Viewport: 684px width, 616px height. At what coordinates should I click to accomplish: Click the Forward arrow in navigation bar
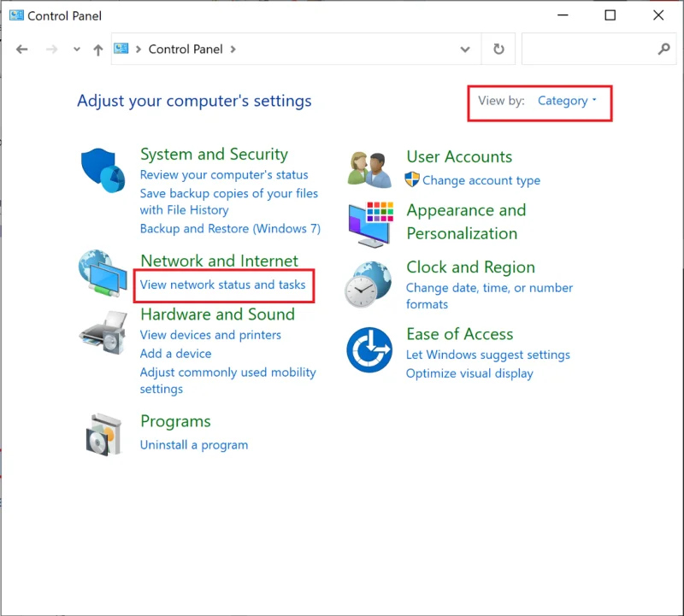[x=51, y=50]
